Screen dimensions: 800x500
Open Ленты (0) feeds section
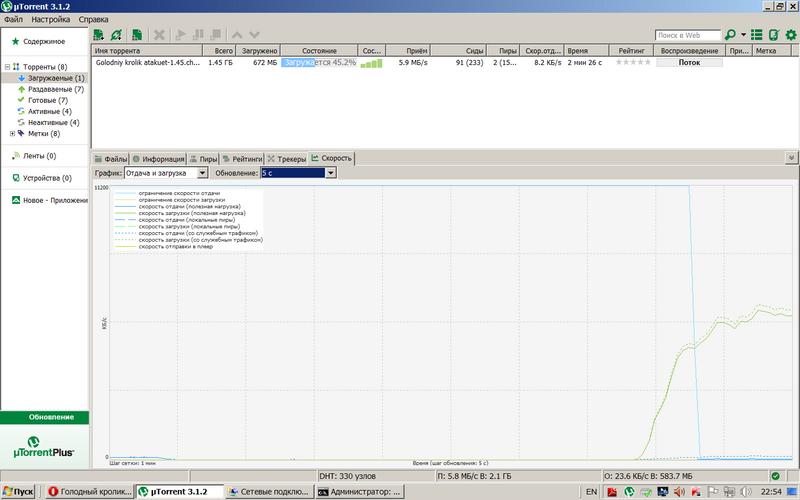(39, 156)
